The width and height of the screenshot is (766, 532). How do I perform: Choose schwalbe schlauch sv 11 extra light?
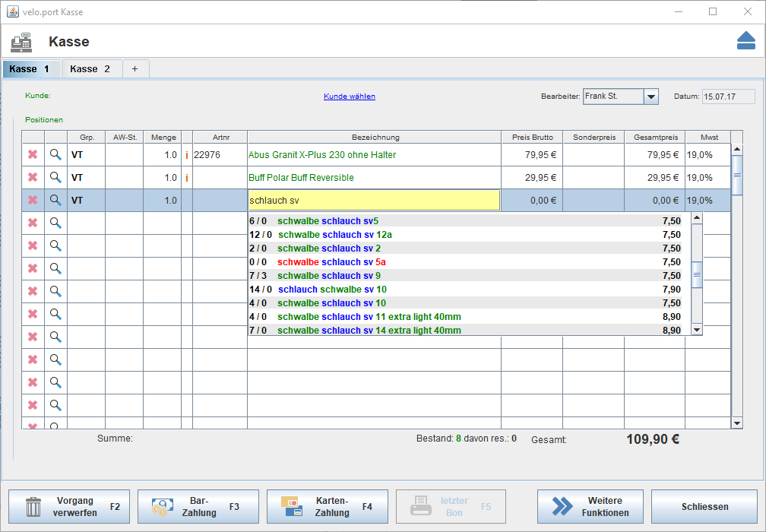(x=369, y=317)
